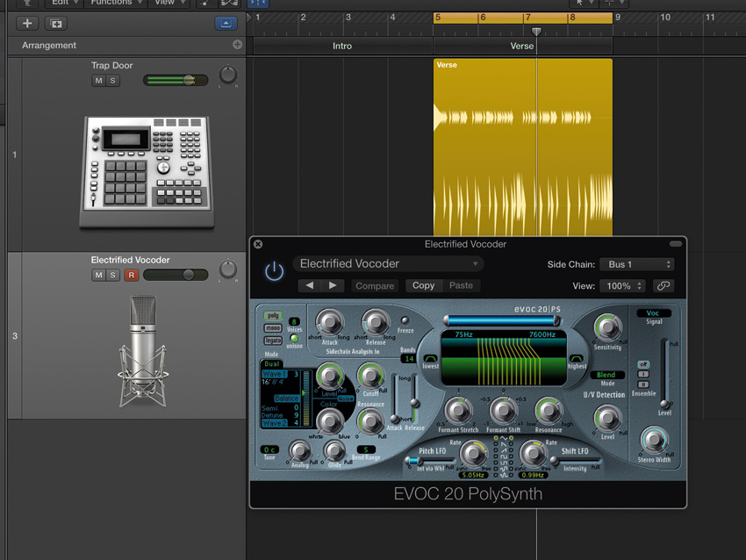Solo the Trap Door track

[x=112, y=81]
